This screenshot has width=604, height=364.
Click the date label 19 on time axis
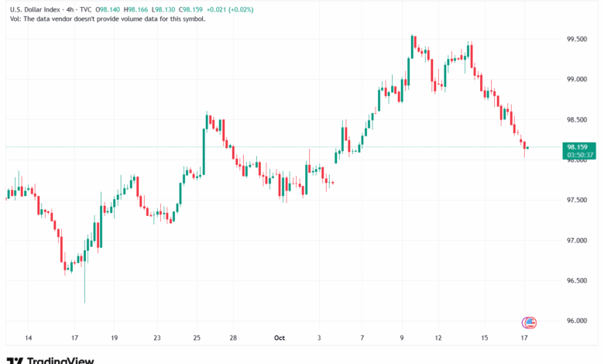114,338
